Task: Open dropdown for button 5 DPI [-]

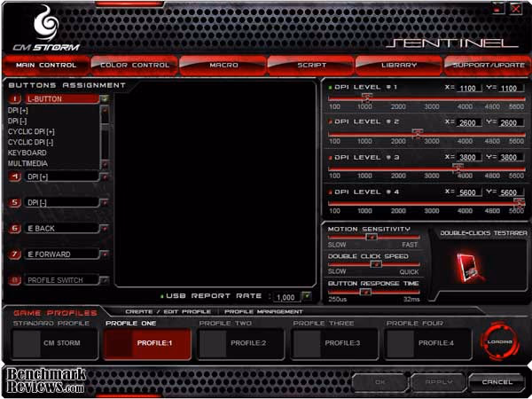Action: (x=105, y=202)
